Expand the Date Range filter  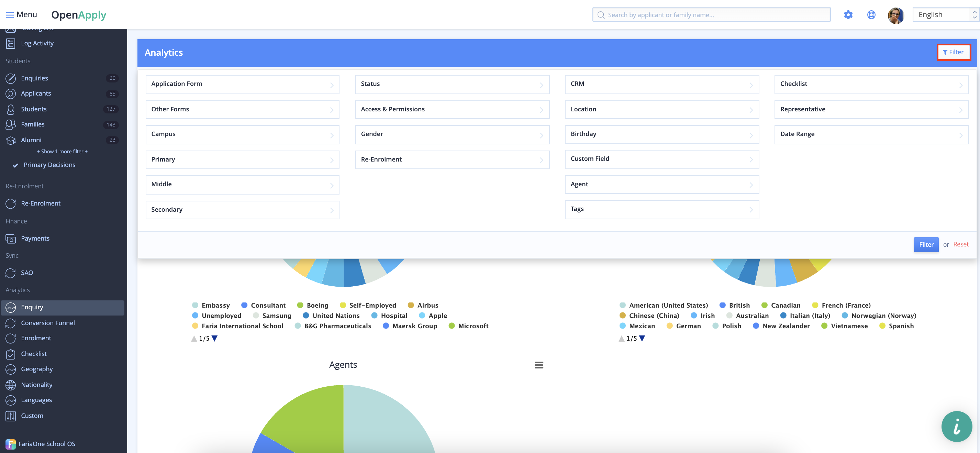[871, 134]
